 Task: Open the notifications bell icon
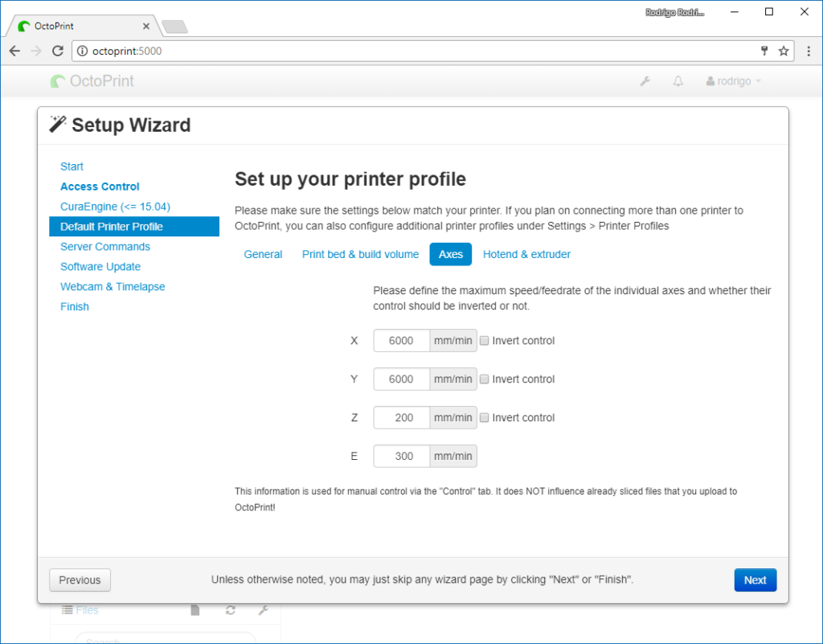(678, 81)
